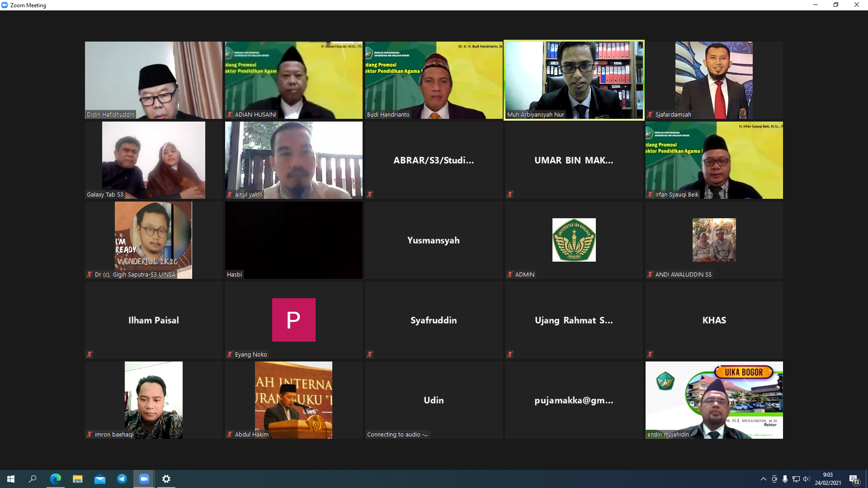Open Telegram from the taskbar
868x488 pixels.
coord(122,479)
